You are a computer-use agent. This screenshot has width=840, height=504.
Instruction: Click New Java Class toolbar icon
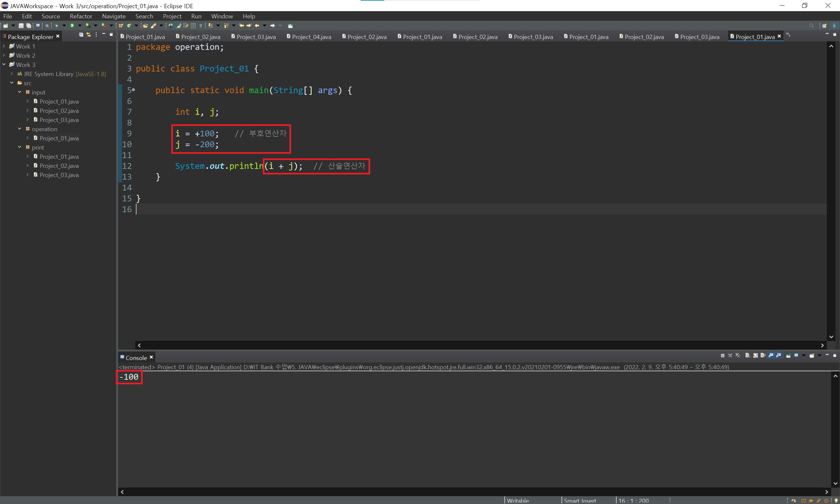tap(128, 26)
